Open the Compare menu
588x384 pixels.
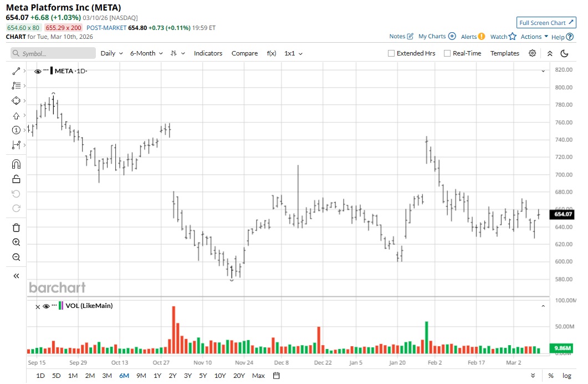point(244,53)
